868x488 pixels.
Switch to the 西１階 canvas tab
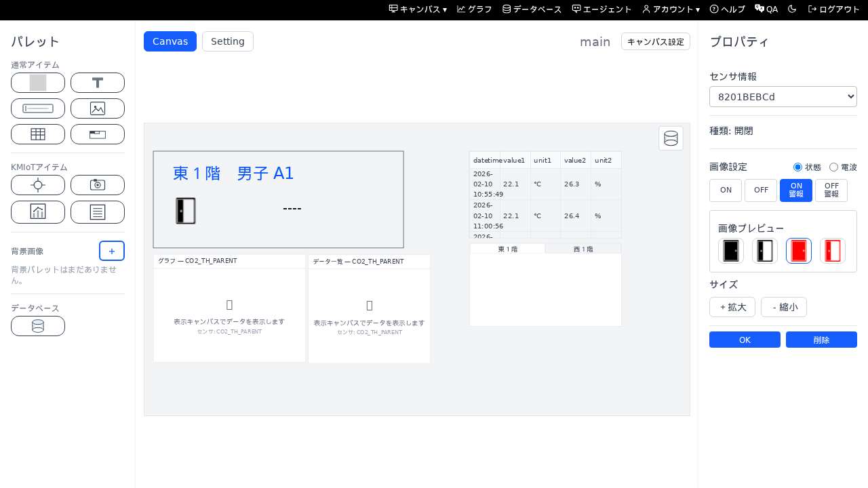(x=583, y=249)
